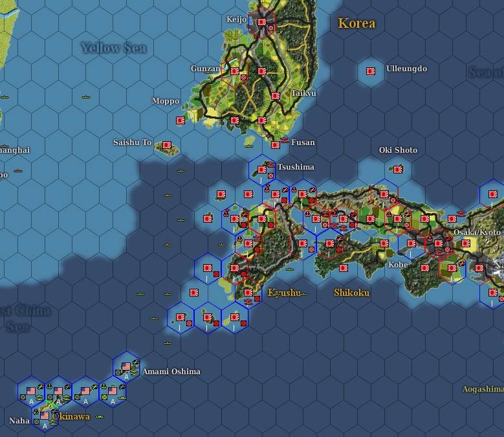Viewport: 504px width, 437px height.
Task: Select the Japanese flag at Gunzan
Action: tap(235, 71)
